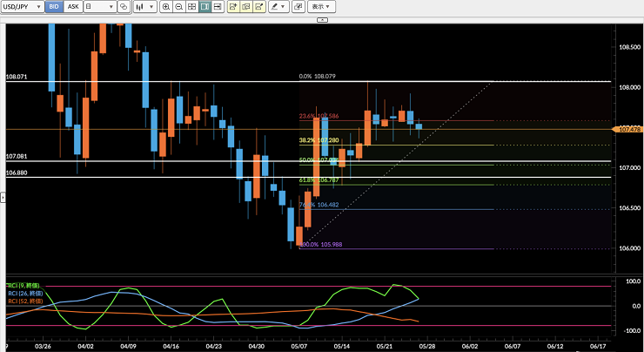Zoom out of the chart
Image resolution: width=644 pixels, height=352 pixels.
tap(179, 7)
